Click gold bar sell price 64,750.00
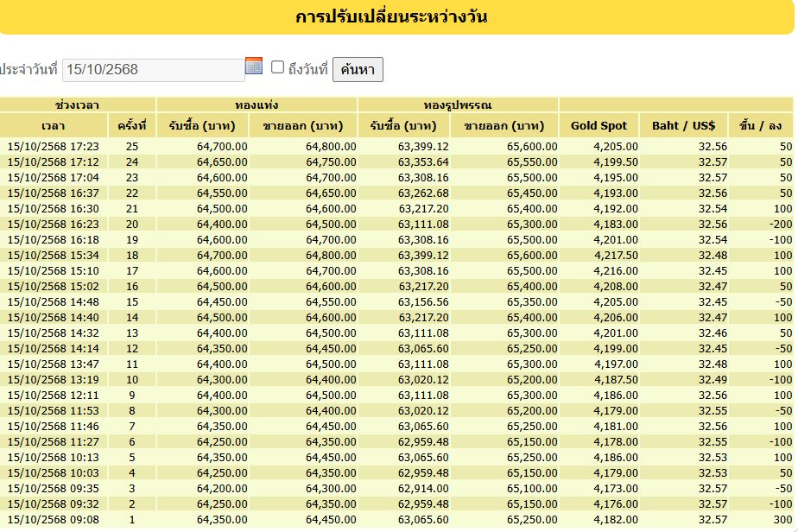This screenshot has width=798, height=532. tap(331, 161)
